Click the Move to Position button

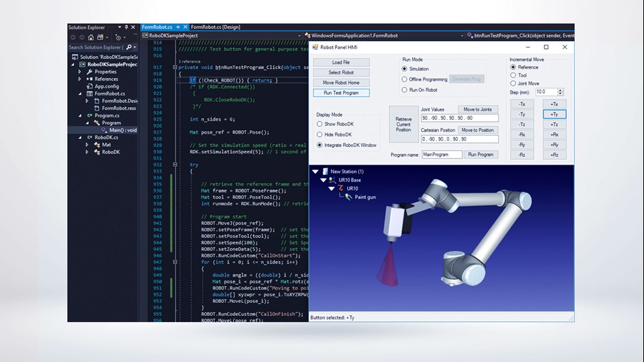coord(478,130)
